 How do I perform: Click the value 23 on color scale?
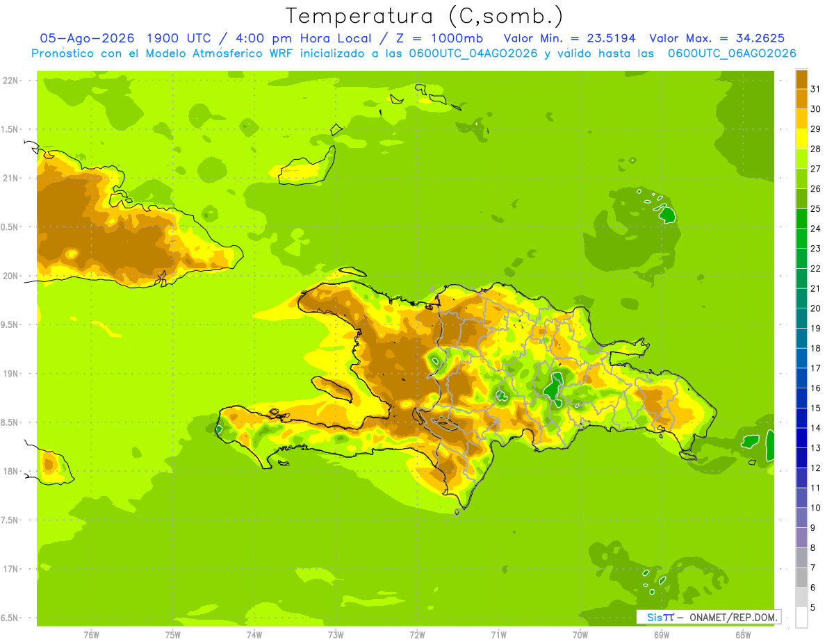point(816,249)
